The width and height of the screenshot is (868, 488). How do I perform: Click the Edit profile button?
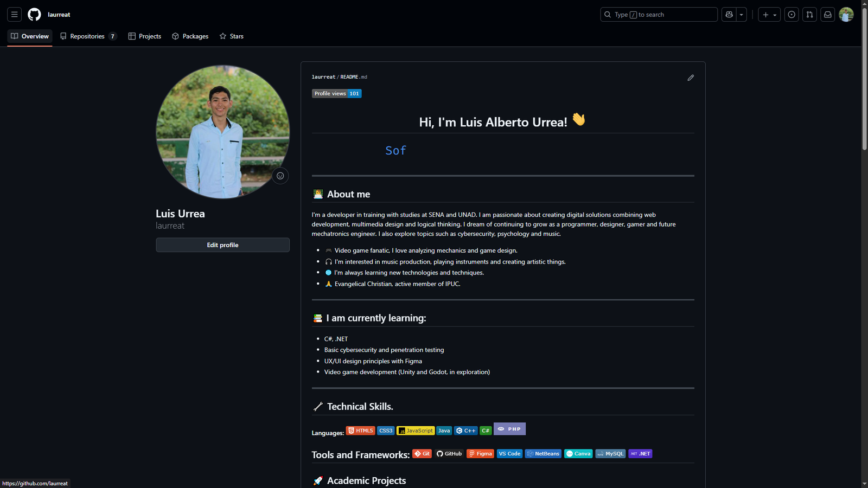(x=222, y=245)
